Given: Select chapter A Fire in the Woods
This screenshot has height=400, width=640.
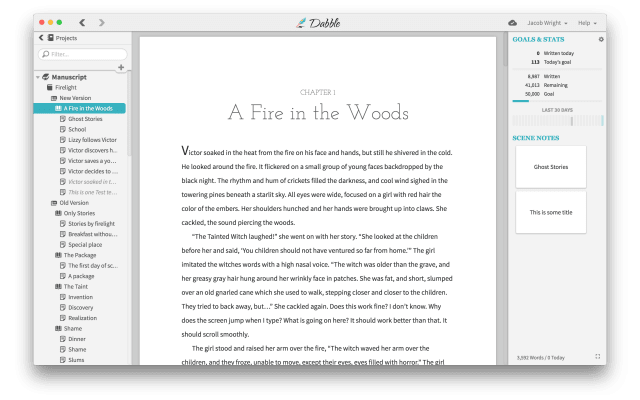Looking at the screenshot, I should 80,108.
